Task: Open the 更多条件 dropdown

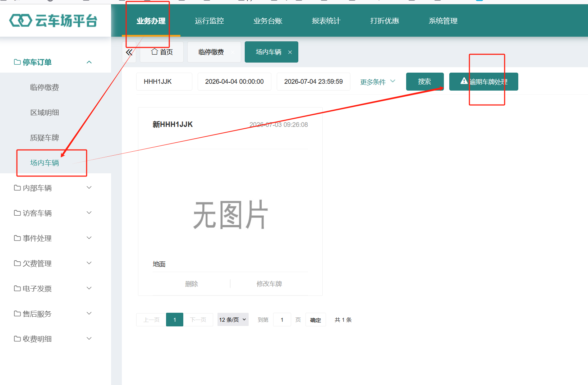Action: point(378,82)
